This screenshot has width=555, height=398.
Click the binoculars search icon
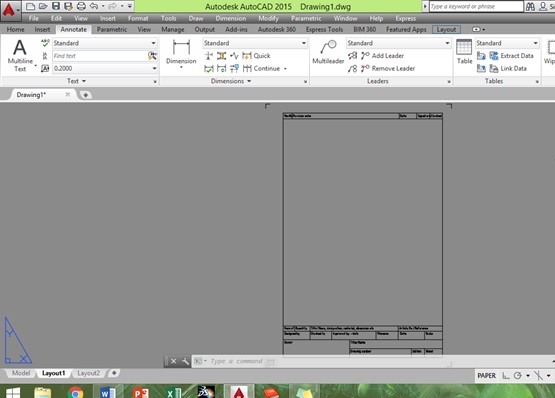(x=530, y=6)
